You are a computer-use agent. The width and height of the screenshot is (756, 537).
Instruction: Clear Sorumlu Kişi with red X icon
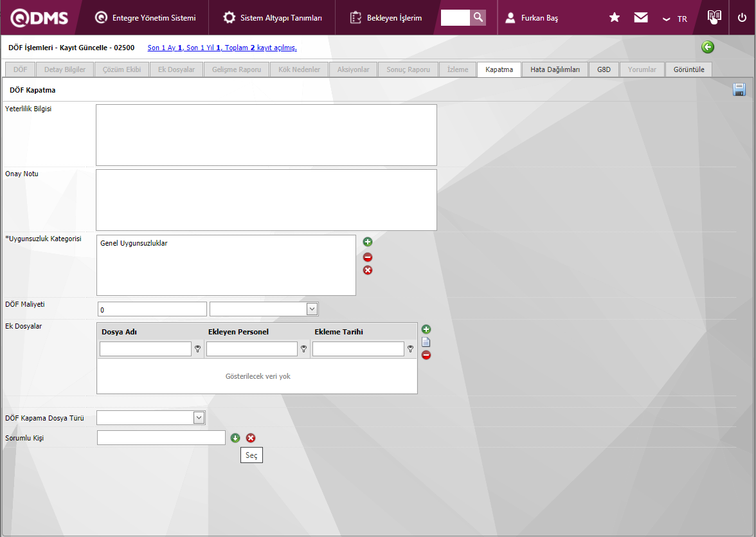tap(251, 438)
